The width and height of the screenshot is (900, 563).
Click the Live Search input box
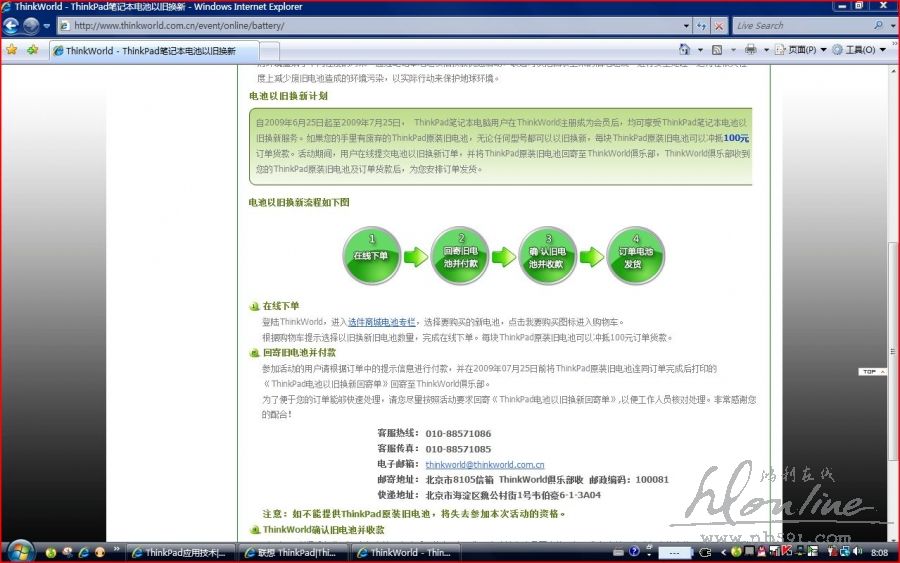[802, 26]
